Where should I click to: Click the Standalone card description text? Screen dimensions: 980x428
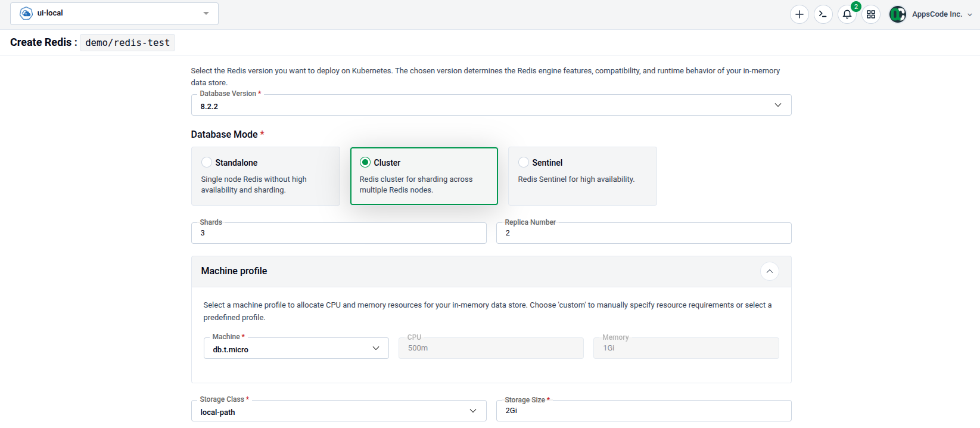(254, 184)
